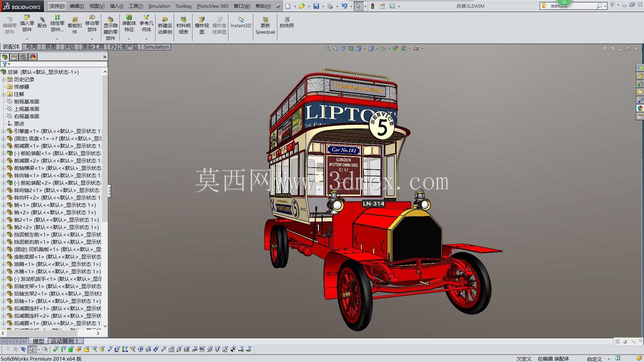This screenshot has height=362, width=644.
Task: Expand the 引擎盖<1> component node
Action: [x=3, y=131]
